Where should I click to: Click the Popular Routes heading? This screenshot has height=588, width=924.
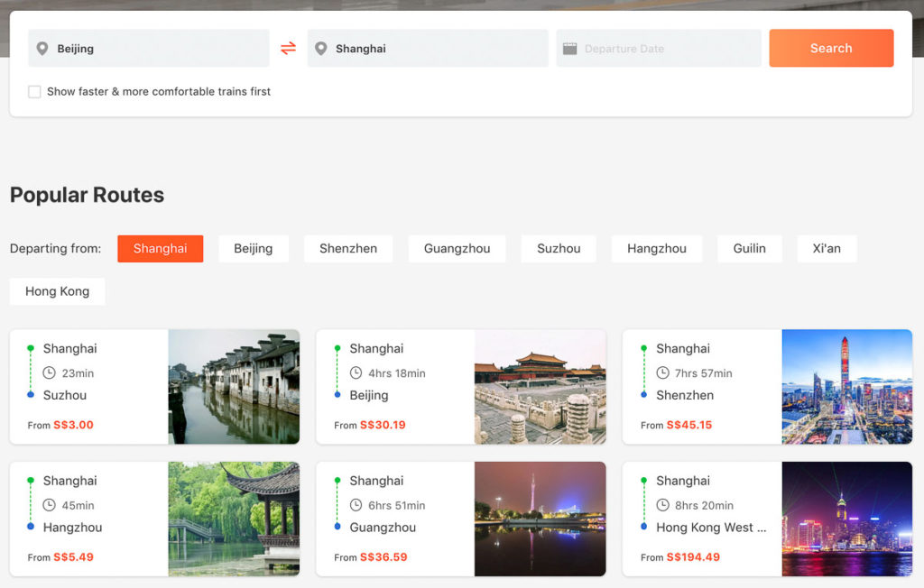pos(88,195)
